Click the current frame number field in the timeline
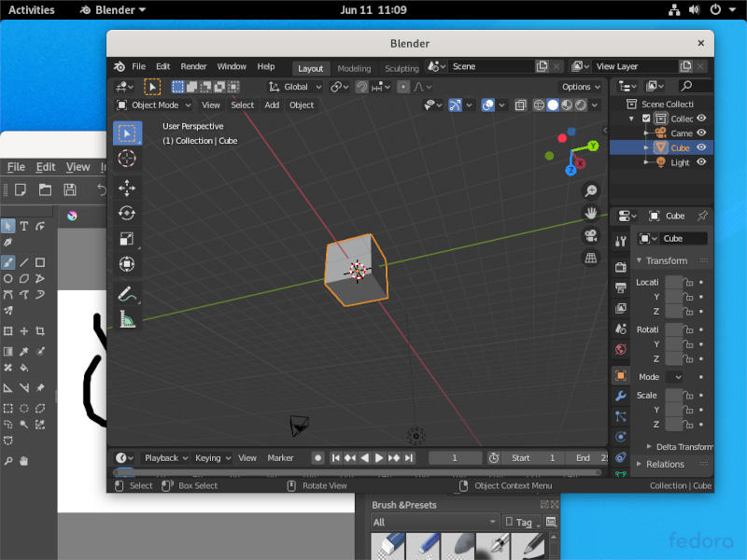 (455, 457)
